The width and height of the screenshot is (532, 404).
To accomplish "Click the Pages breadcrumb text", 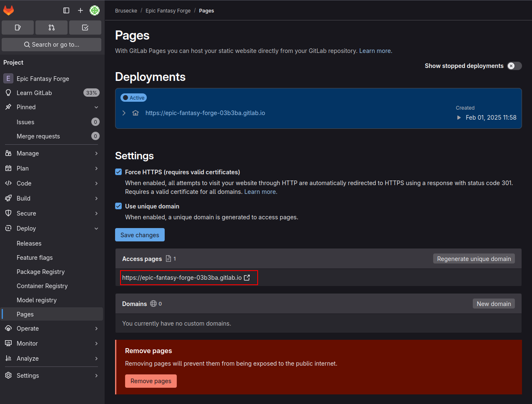I will tap(206, 11).
